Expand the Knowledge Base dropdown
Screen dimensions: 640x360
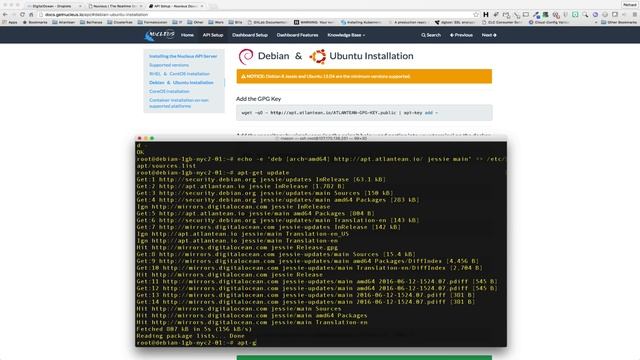(x=346, y=35)
